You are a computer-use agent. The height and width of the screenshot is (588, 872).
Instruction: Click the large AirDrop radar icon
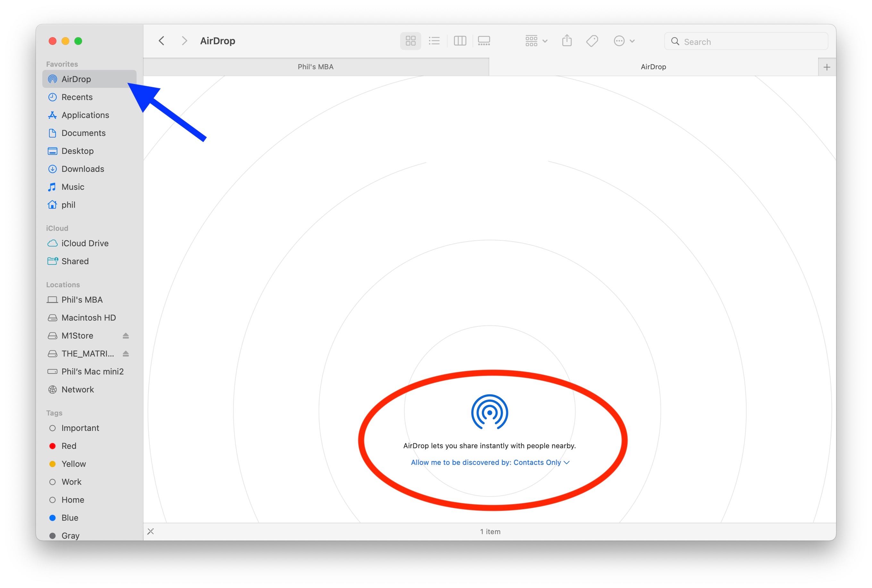(489, 412)
